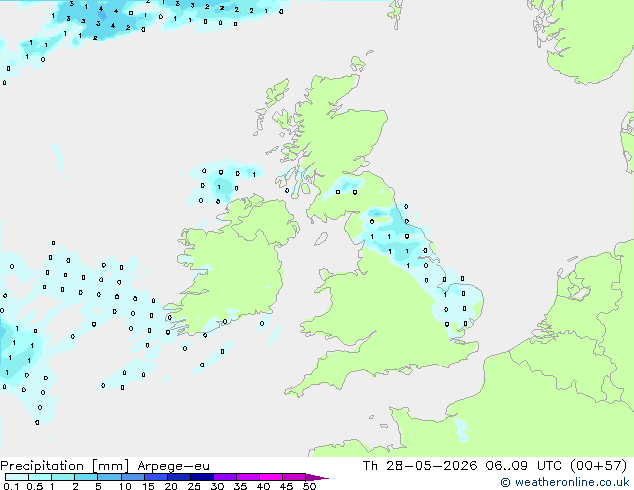Click the '25' legend value label
634x490 pixels.
click(194, 486)
